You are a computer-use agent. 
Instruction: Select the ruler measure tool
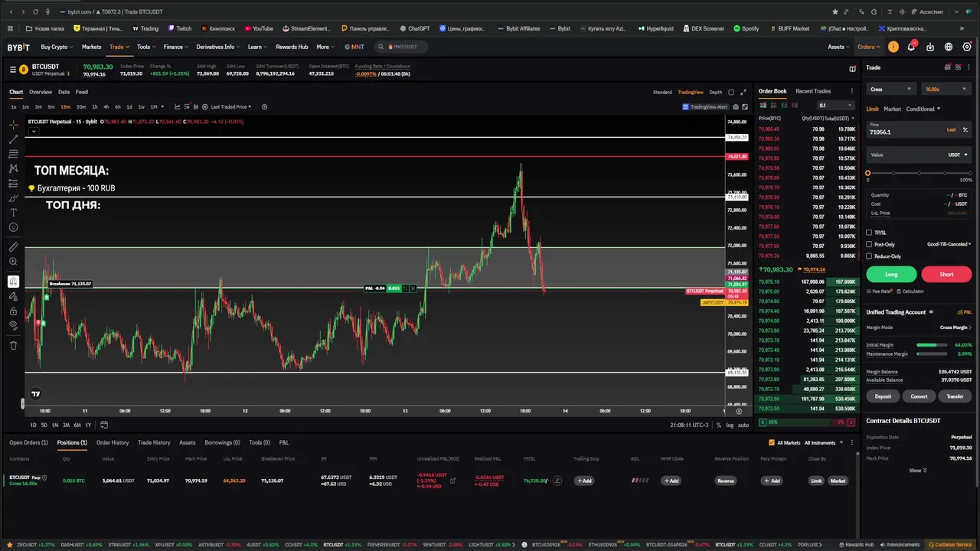[13, 247]
